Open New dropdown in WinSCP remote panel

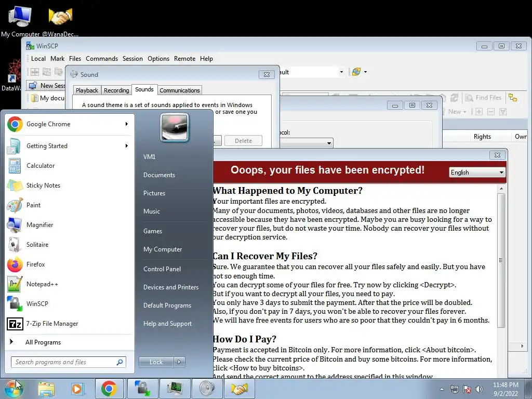(457, 112)
